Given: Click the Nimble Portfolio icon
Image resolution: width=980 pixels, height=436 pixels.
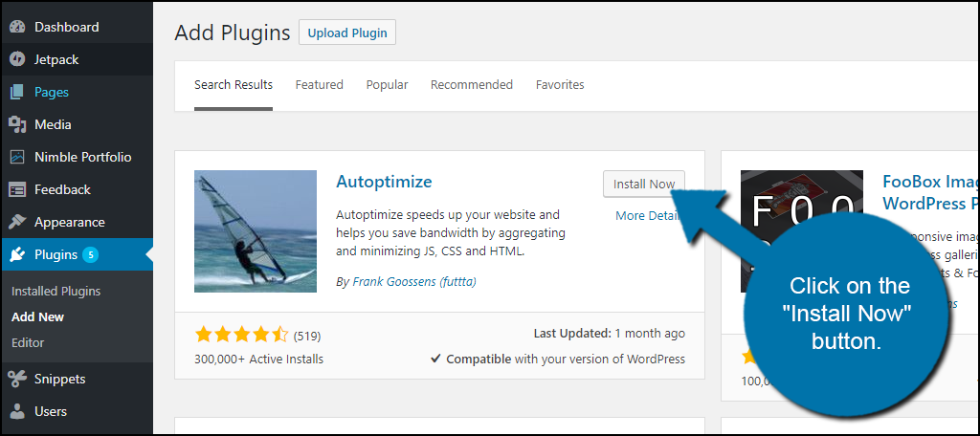Looking at the screenshot, I should point(17,157).
